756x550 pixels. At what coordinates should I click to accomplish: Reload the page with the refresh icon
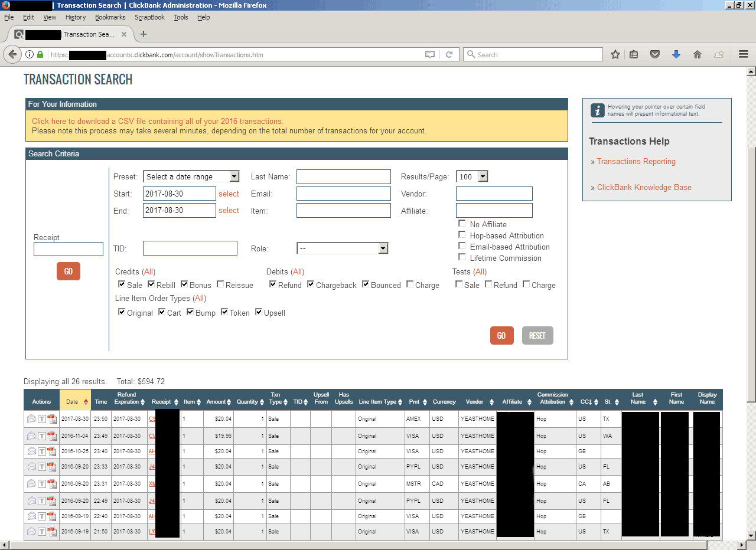click(449, 54)
